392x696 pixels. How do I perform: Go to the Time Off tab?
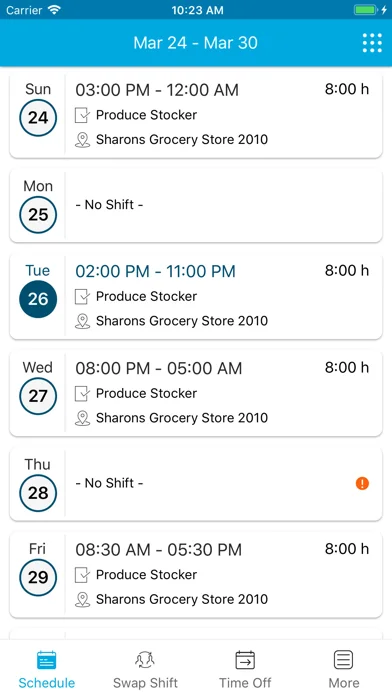(x=245, y=669)
